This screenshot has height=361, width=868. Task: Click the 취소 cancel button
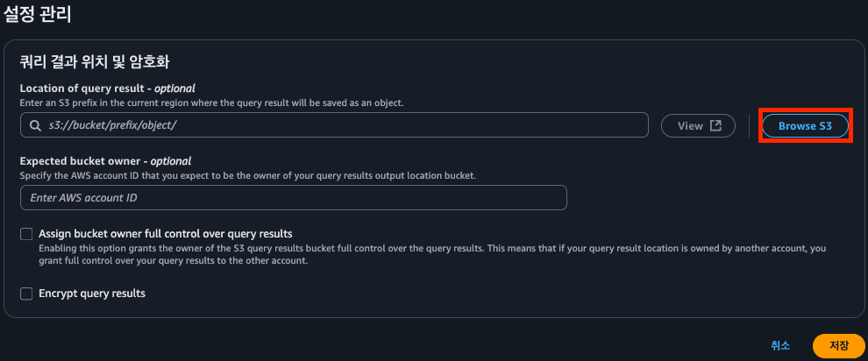pyautogui.click(x=780, y=345)
